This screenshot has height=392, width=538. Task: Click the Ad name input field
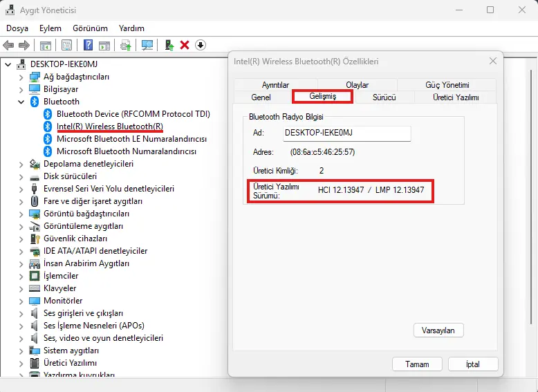tap(347, 133)
